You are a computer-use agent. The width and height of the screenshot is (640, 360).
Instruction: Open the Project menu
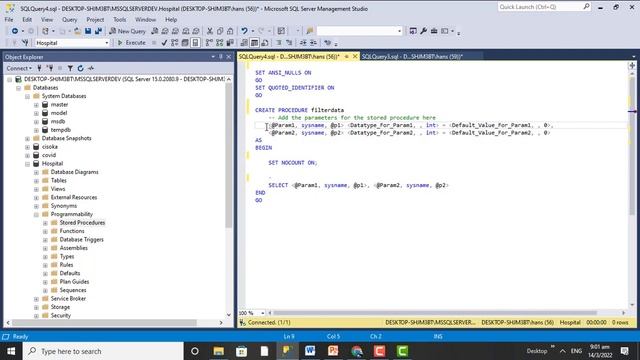95,19
